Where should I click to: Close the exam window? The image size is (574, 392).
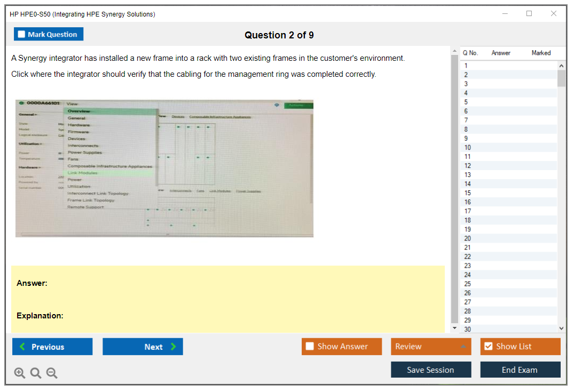click(x=554, y=14)
